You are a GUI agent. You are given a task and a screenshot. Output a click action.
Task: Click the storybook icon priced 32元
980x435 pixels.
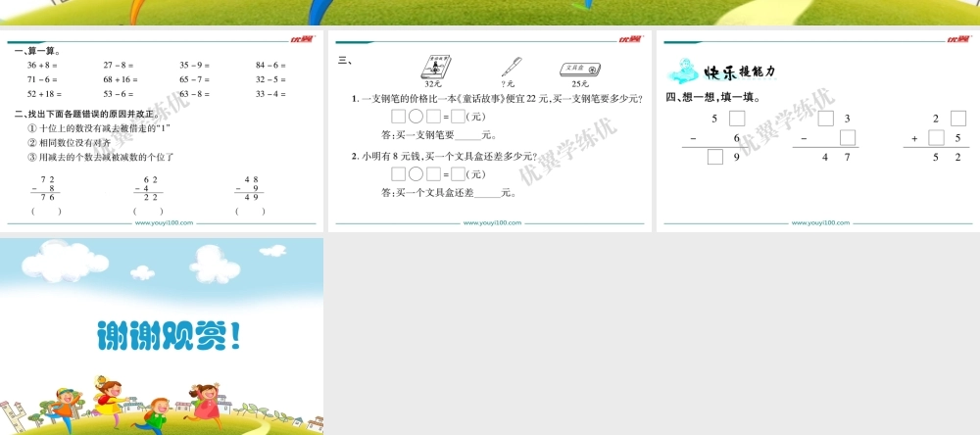pyautogui.click(x=432, y=69)
